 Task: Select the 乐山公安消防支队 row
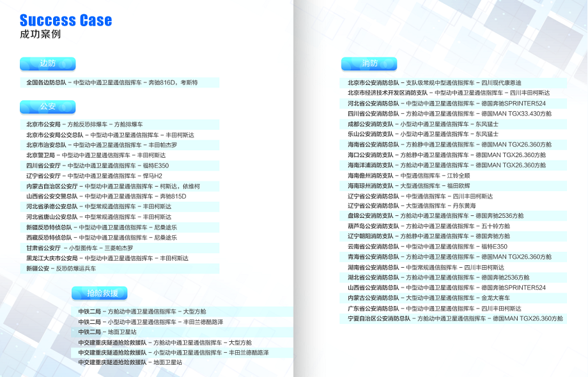453,134
